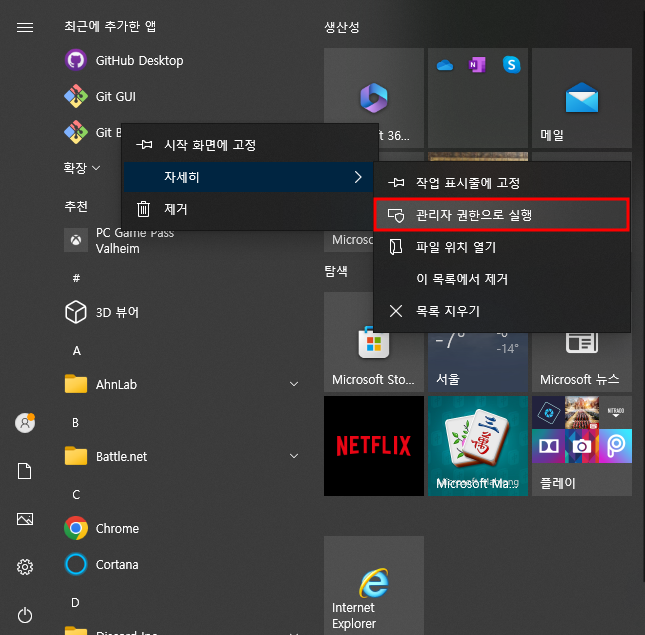645x635 pixels.
Task: Select 파일 위치 열기 in the submenu
Action: tap(502, 247)
